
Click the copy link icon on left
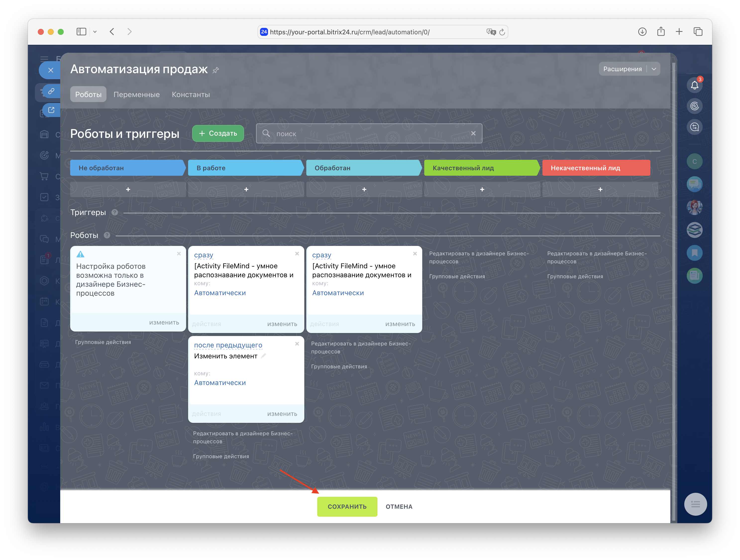51,91
